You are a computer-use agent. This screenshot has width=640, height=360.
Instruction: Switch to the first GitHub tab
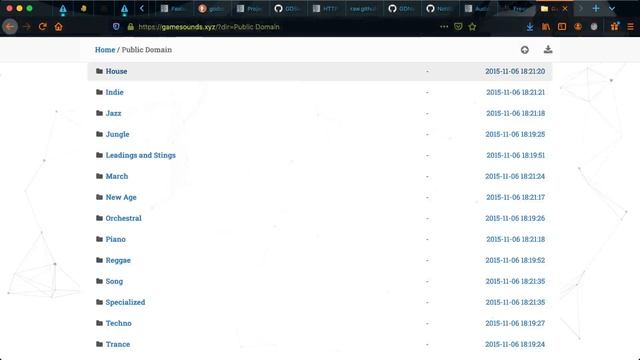click(287, 9)
